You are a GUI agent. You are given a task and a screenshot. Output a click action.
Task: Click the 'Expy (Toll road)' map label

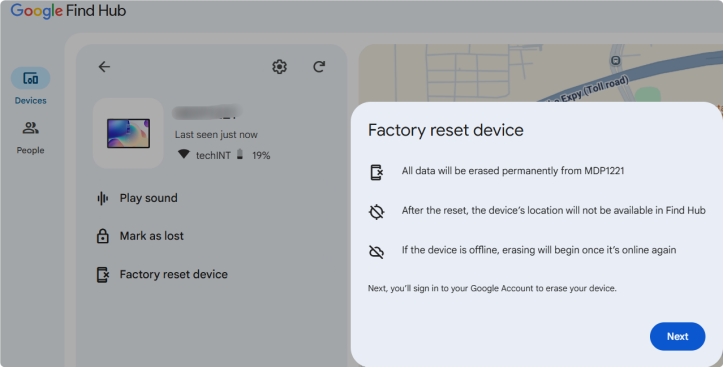coord(595,90)
